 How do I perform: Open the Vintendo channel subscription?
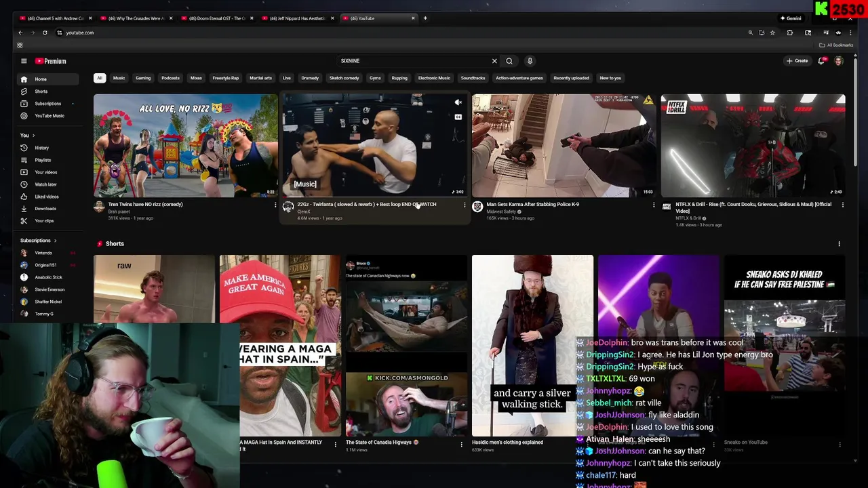tap(49, 253)
